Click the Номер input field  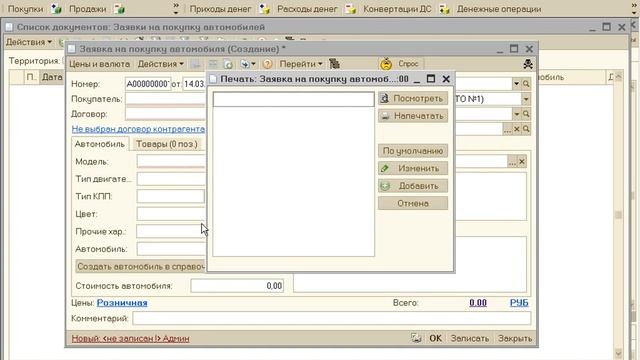(x=148, y=84)
